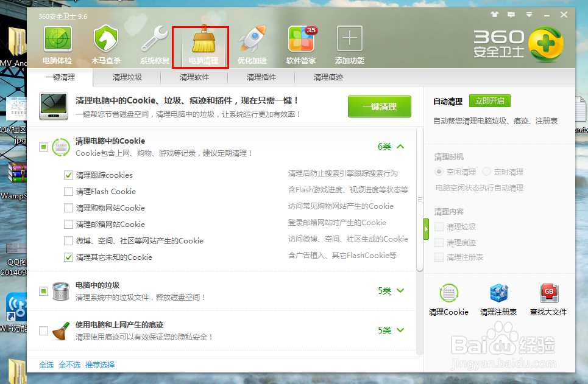
Task: Click the monitor icon beside one-key cleanup headline
Action: pyautogui.click(x=54, y=106)
